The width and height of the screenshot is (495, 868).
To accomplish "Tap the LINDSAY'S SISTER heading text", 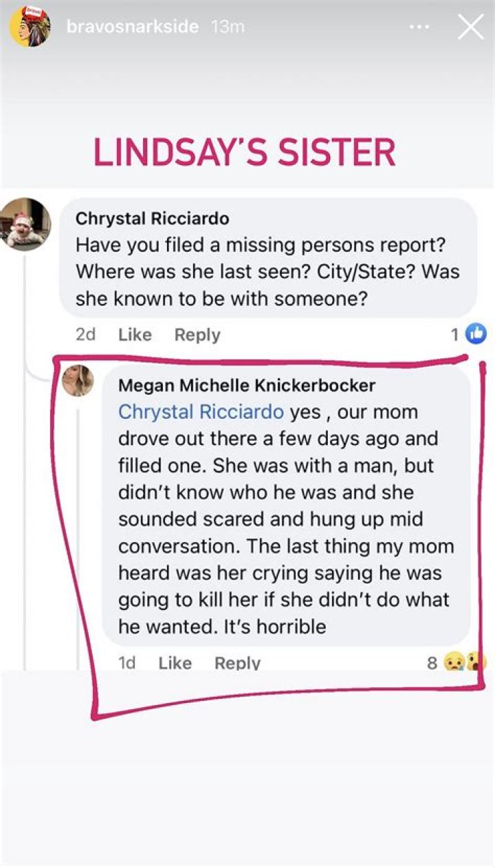I will [x=244, y=152].
